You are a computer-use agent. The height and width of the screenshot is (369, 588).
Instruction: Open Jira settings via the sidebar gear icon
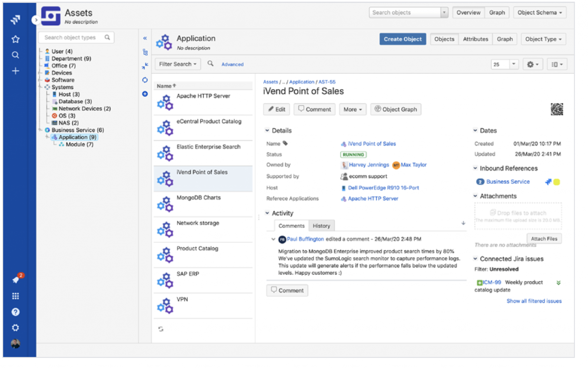[16, 327]
